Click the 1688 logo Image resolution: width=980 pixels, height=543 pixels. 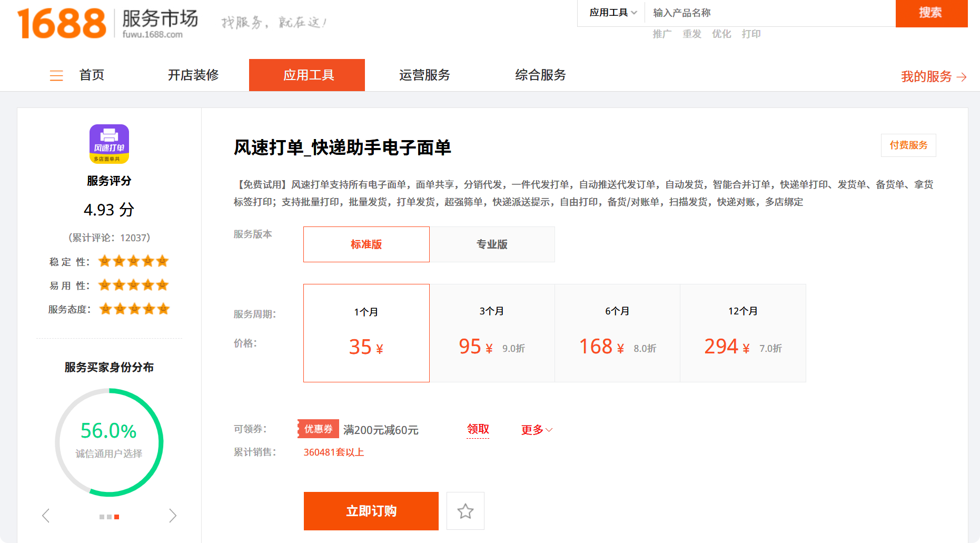pos(62,24)
